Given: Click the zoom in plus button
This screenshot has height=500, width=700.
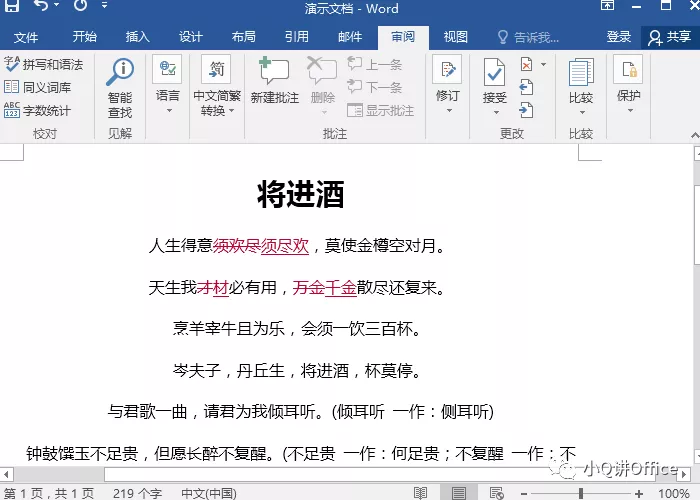Looking at the screenshot, I should pos(639,493).
